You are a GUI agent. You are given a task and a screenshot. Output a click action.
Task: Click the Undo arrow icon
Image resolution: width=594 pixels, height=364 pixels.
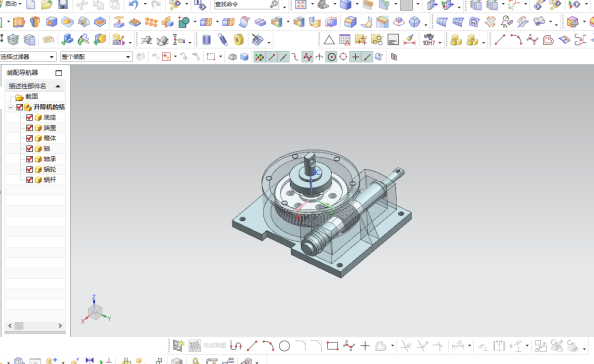click(x=133, y=5)
